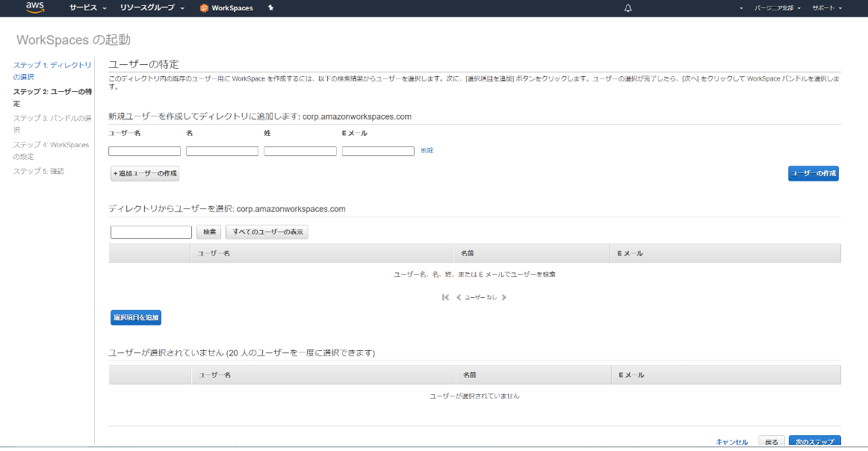Expand the サービス menu
This screenshot has height=451, width=868.
[87, 7]
